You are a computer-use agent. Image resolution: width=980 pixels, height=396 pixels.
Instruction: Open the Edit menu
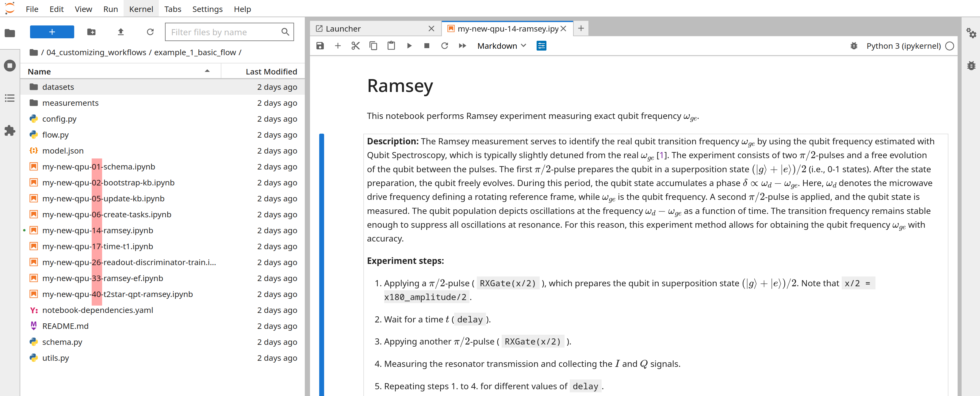56,9
